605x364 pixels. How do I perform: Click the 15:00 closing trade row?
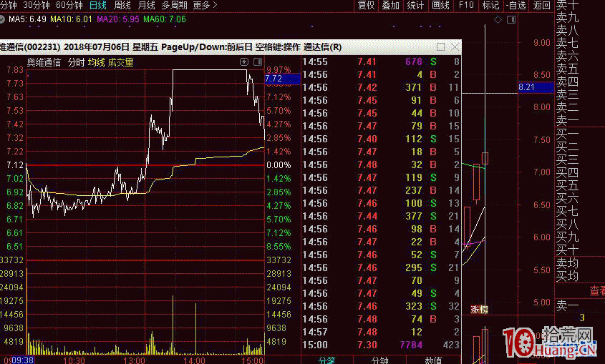click(x=381, y=345)
